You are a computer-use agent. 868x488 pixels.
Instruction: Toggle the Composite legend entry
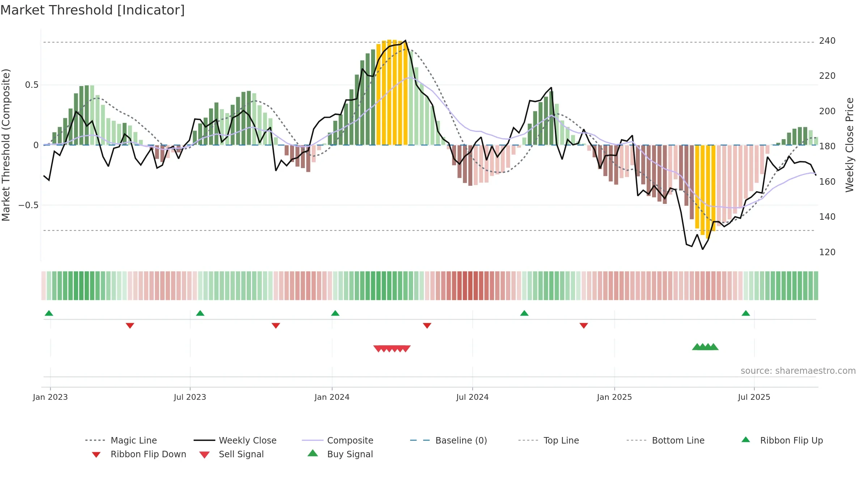[337, 440]
